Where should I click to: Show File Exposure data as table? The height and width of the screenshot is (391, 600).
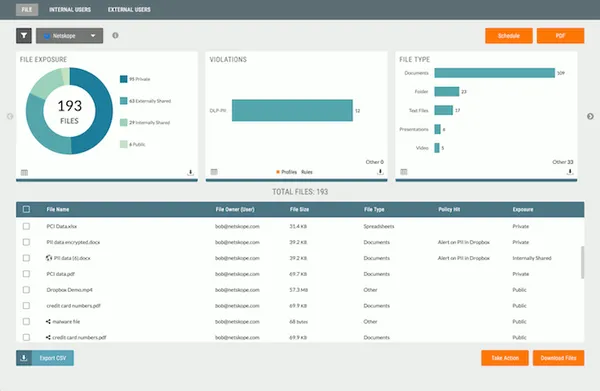tap(24, 173)
